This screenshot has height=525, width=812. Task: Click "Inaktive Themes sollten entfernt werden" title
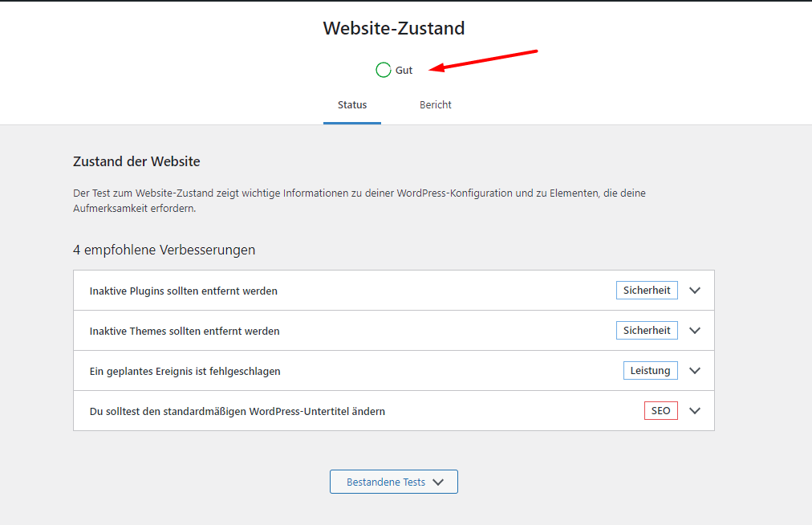(185, 332)
